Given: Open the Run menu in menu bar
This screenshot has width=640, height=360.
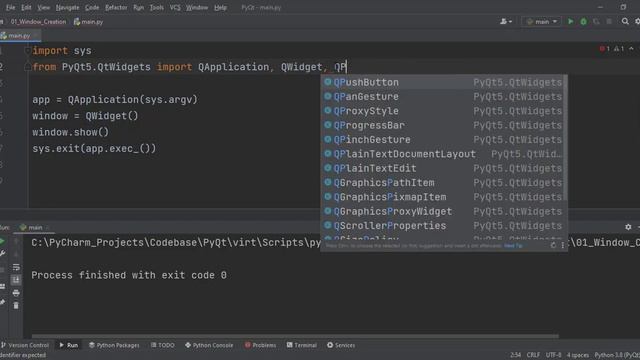Looking at the screenshot, I should (x=138, y=7).
